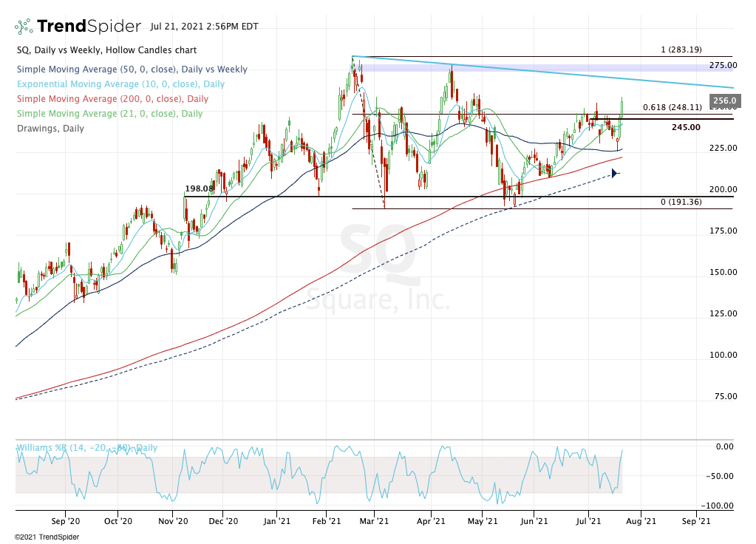Click the -100.00 Williams %R axis label
The width and height of the screenshot is (756, 544).
tap(718, 506)
